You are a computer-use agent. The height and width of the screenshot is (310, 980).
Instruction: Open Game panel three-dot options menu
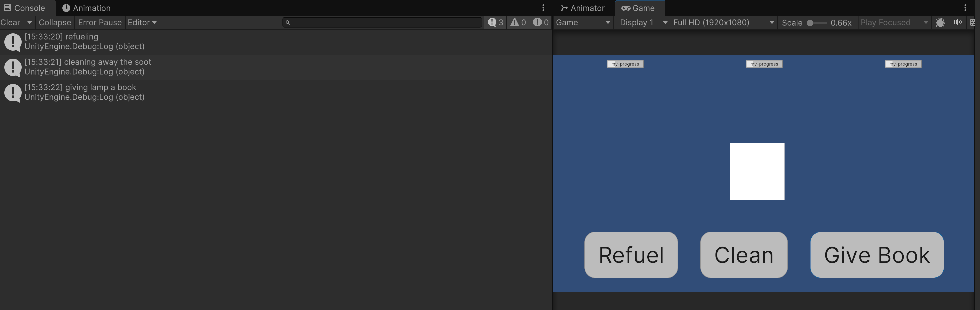(965, 8)
